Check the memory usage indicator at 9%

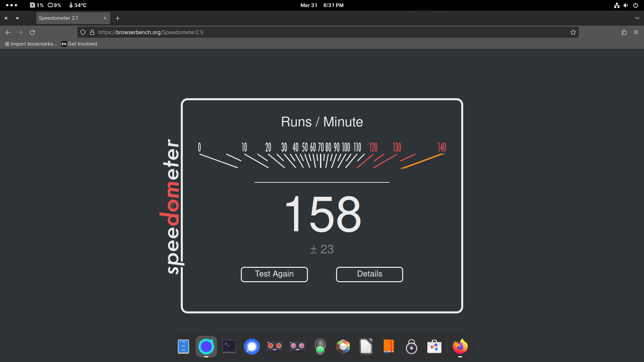coord(54,5)
